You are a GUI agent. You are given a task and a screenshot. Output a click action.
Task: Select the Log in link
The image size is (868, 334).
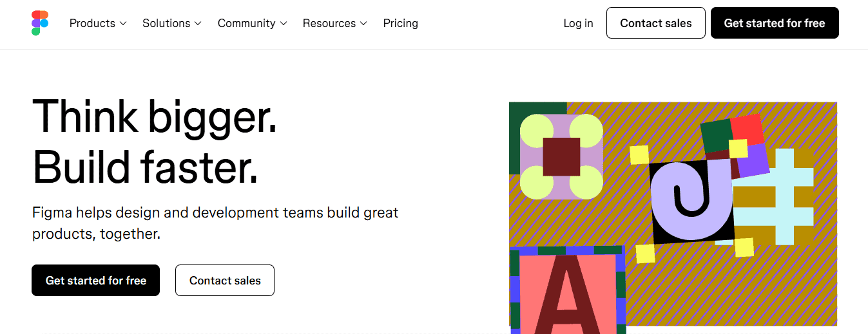point(578,23)
